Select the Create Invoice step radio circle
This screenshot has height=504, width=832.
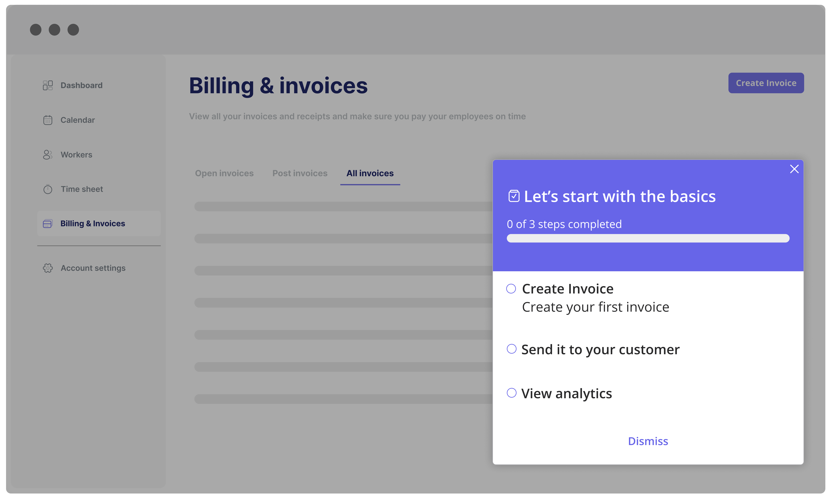coord(511,289)
